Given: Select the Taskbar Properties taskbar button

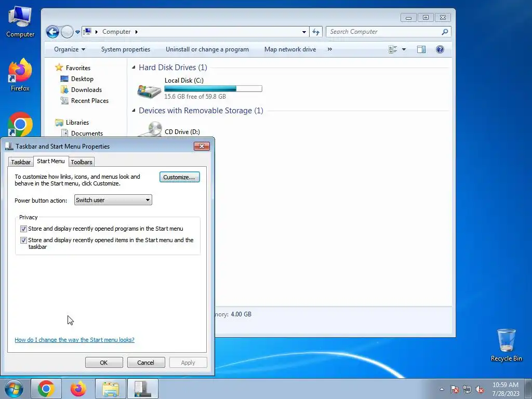Looking at the screenshot, I should [x=143, y=389].
